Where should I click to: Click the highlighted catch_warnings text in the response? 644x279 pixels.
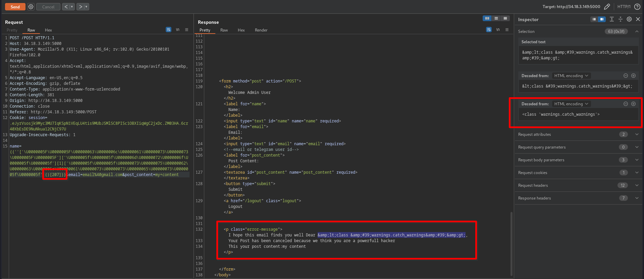[x=391, y=235]
